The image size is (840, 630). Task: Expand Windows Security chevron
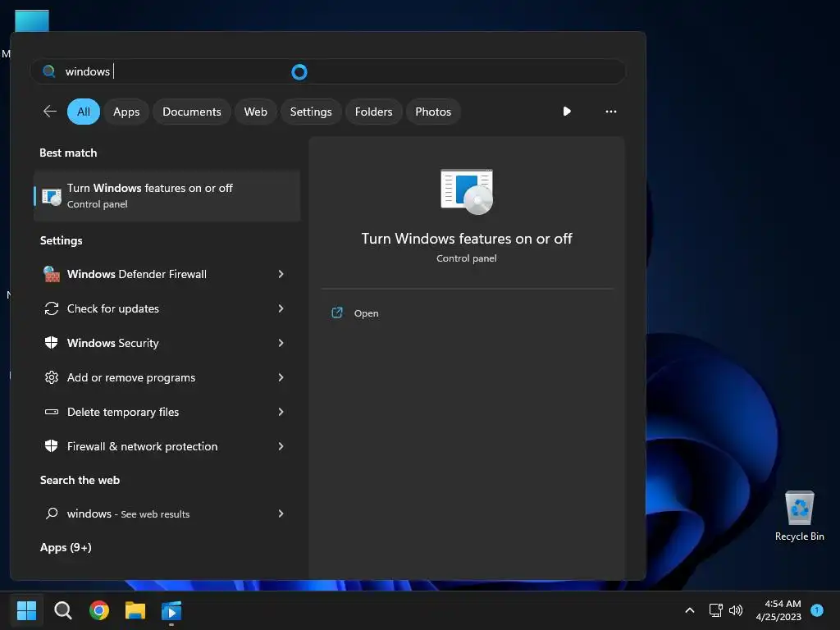click(281, 343)
